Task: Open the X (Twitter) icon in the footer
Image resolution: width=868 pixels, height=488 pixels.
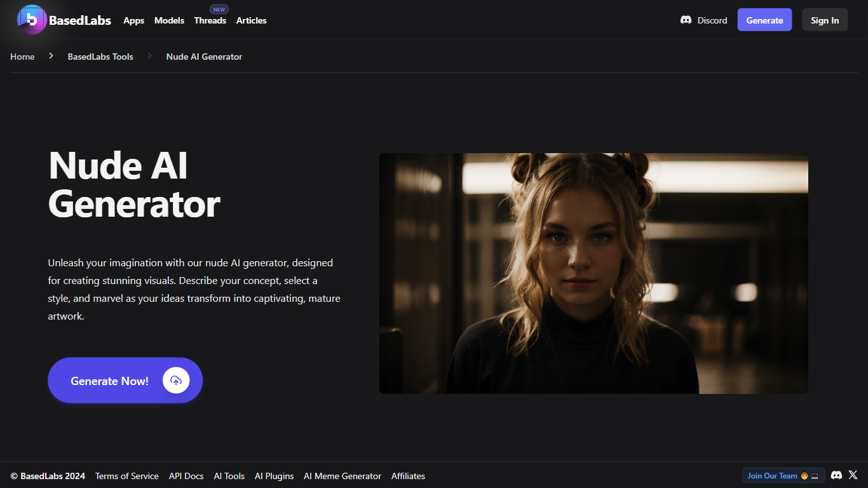Action: 853,475
